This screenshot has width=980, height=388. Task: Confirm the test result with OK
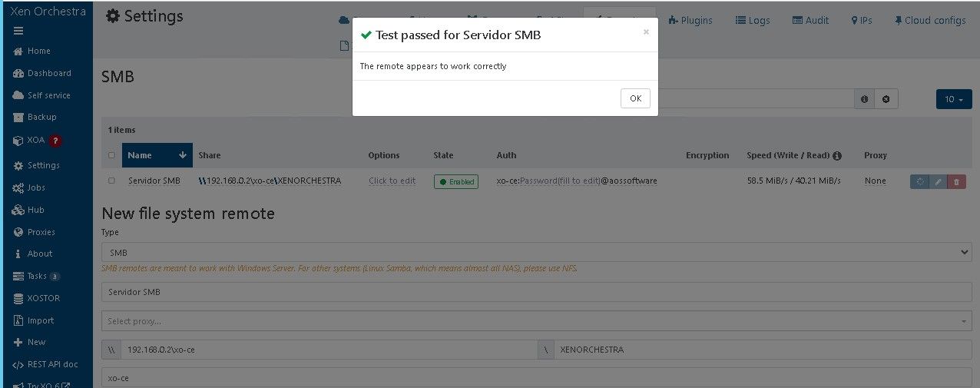click(635, 98)
